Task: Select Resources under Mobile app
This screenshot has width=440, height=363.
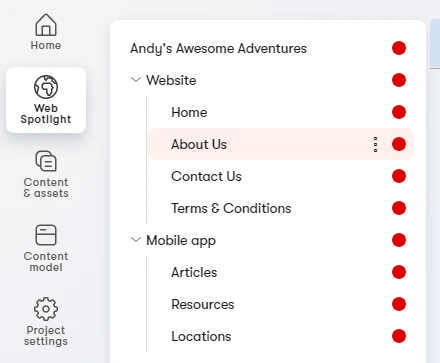Action: pyautogui.click(x=203, y=304)
